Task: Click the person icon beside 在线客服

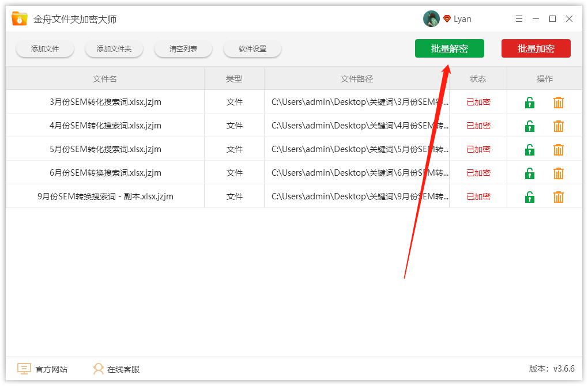Action: click(98, 369)
